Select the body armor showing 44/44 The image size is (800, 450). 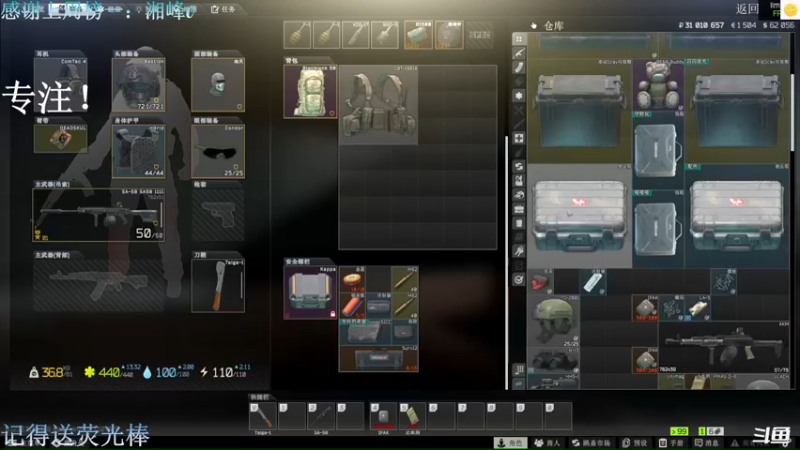[x=138, y=152]
